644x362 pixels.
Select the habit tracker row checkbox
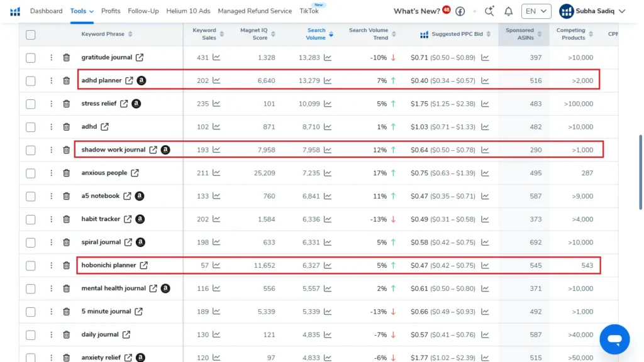click(30, 219)
